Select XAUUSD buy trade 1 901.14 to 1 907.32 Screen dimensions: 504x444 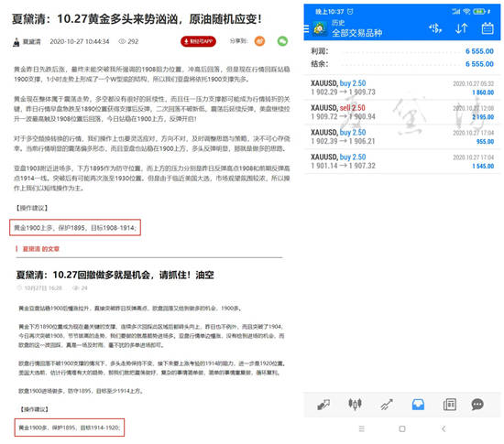[402, 161]
